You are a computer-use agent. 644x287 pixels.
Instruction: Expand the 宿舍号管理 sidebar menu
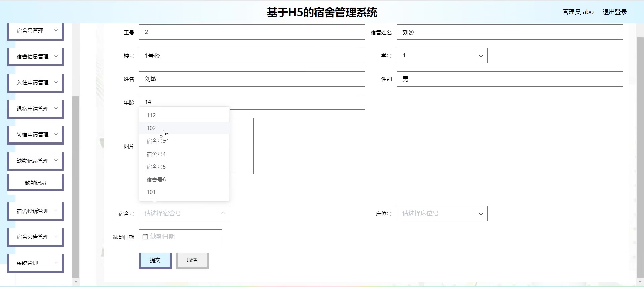click(x=36, y=31)
